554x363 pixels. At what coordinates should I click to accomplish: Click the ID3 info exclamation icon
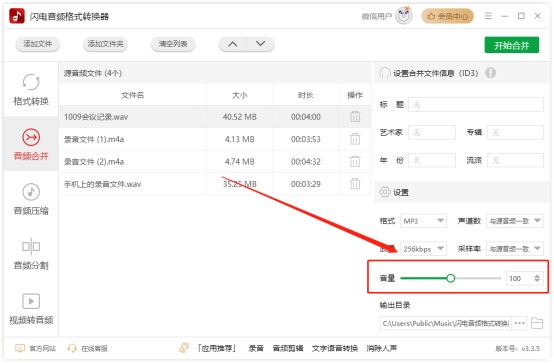[490, 73]
